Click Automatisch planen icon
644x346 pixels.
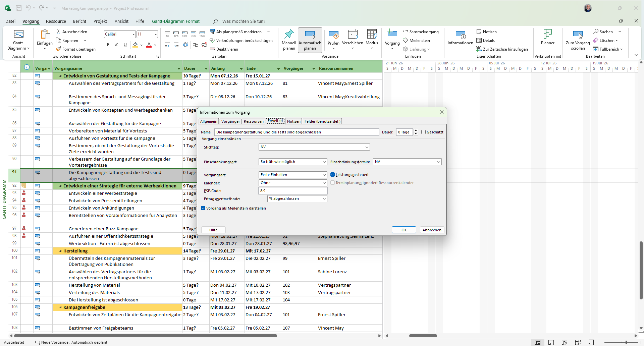tap(310, 35)
